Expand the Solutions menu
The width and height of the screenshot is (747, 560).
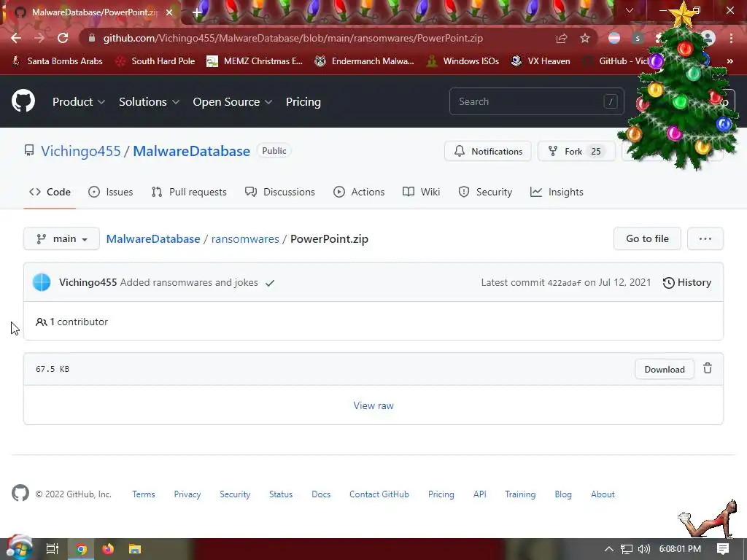pos(149,101)
